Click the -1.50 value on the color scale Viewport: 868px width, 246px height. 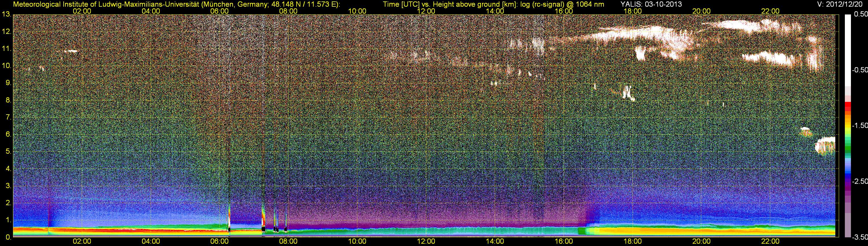click(860, 126)
